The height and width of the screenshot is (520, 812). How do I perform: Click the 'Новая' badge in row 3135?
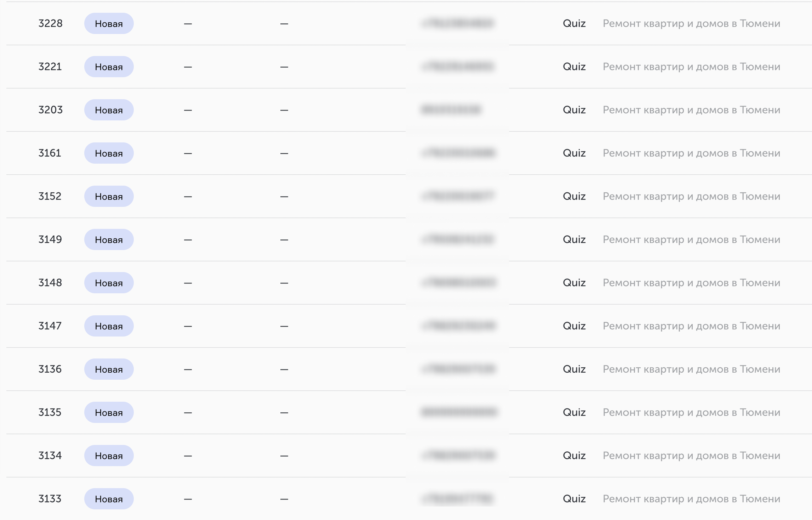[x=109, y=412]
